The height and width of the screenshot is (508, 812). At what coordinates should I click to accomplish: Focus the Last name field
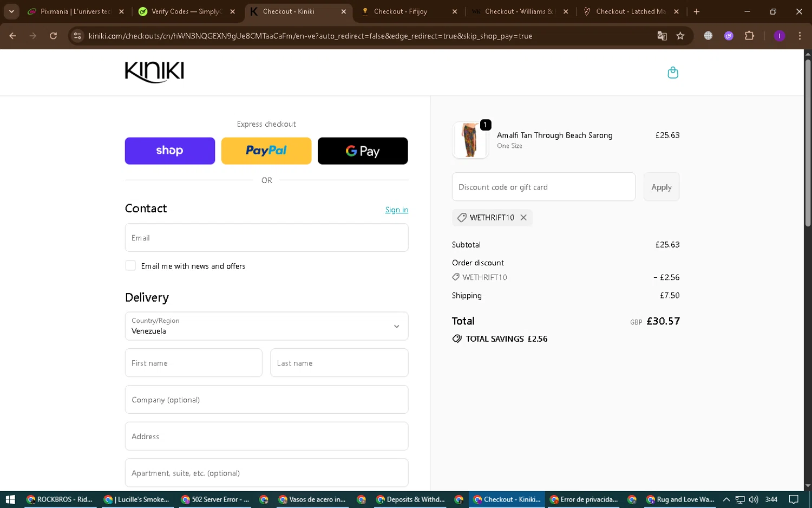click(x=339, y=363)
